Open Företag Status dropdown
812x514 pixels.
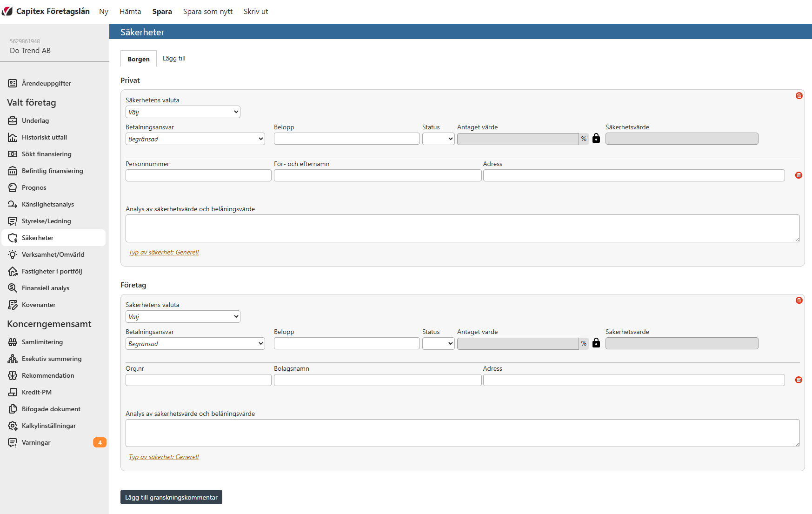[439, 343]
